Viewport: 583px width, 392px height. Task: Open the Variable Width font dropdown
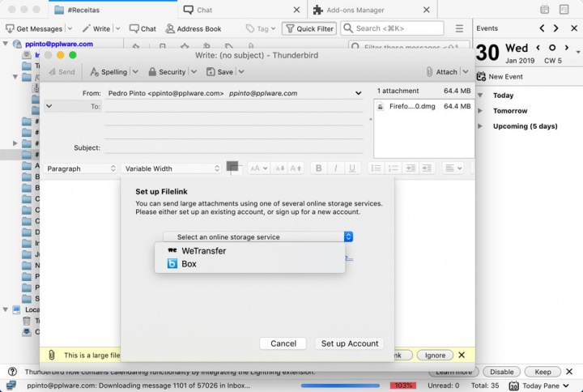[x=171, y=168]
